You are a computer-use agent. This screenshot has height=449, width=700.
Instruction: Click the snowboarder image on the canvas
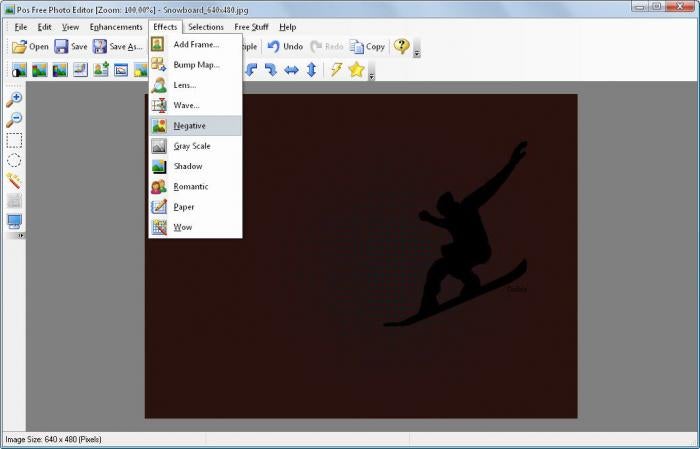click(455, 234)
